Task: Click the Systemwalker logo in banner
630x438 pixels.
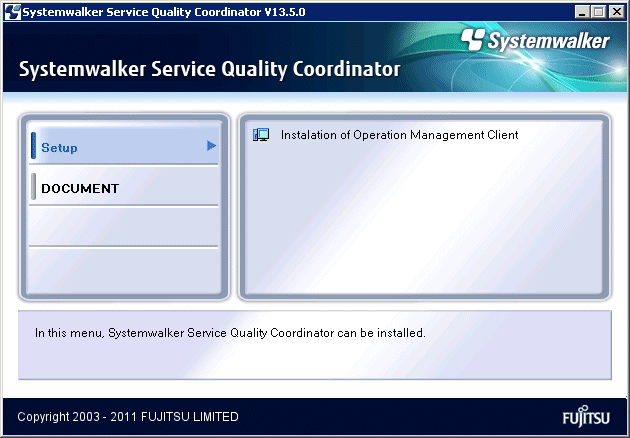Action: 535,41
